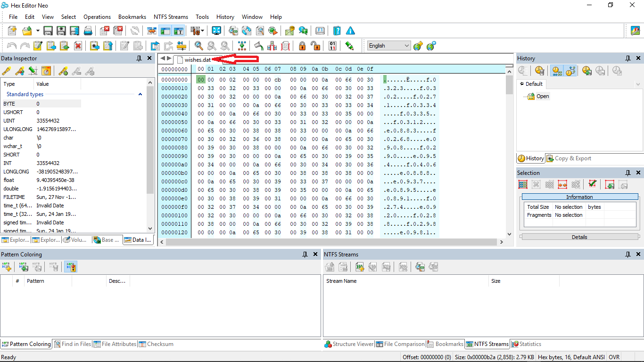Image resolution: width=644 pixels, height=362 pixels.
Task: Click add stream icon in NTFS Streams
Action: pyautogui.click(x=360, y=267)
